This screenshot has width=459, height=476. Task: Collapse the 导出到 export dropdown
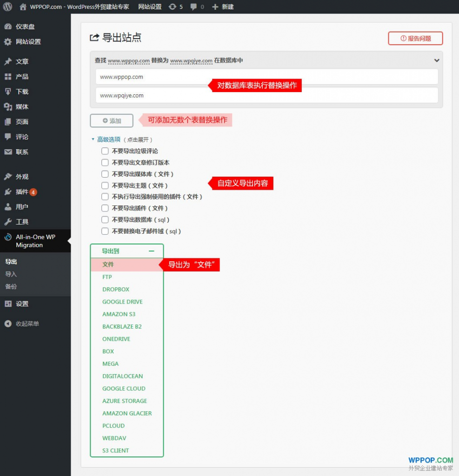coord(151,251)
